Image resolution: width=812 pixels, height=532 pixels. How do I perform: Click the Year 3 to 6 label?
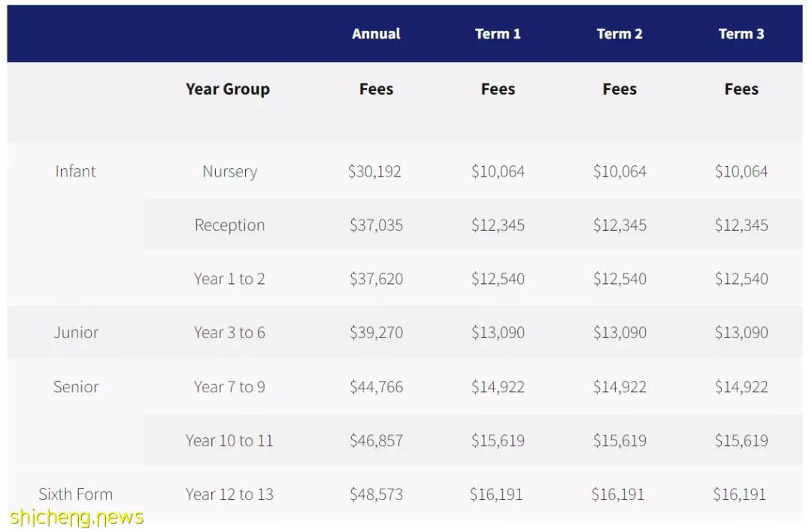coord(229,333)
